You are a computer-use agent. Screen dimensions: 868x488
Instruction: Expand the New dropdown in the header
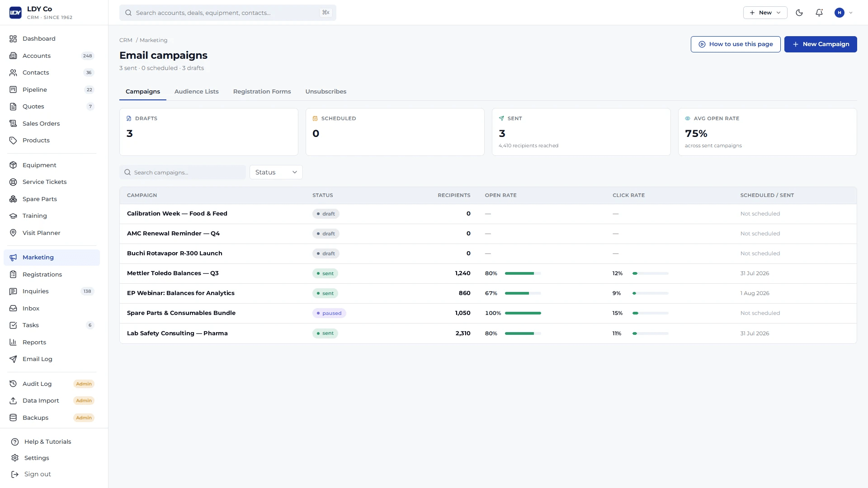[x=765, y=13]
